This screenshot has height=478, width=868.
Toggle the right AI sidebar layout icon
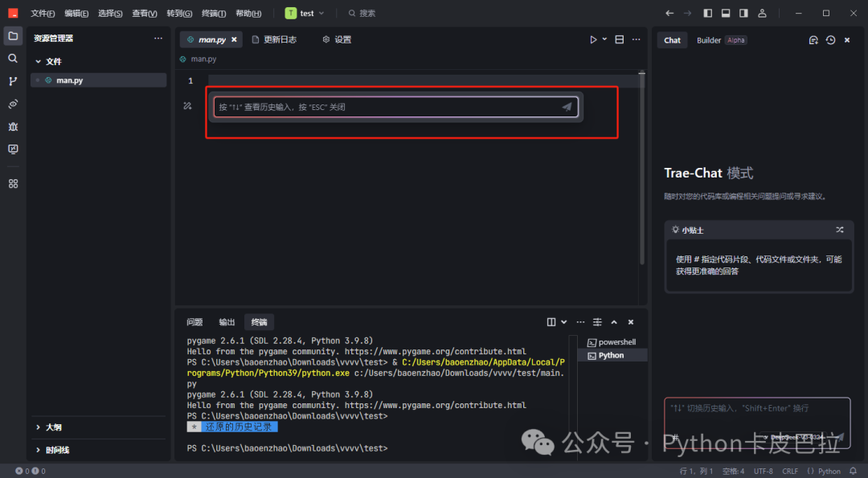(743, 14)
